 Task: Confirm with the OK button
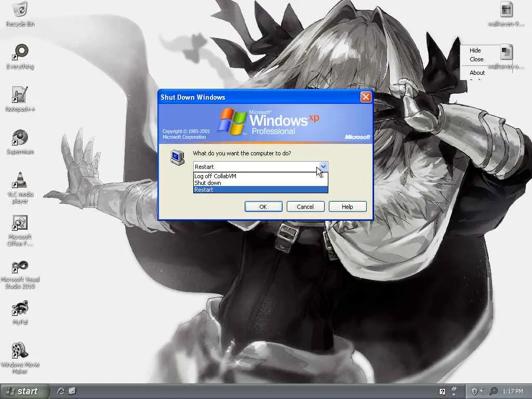[263, 207]
